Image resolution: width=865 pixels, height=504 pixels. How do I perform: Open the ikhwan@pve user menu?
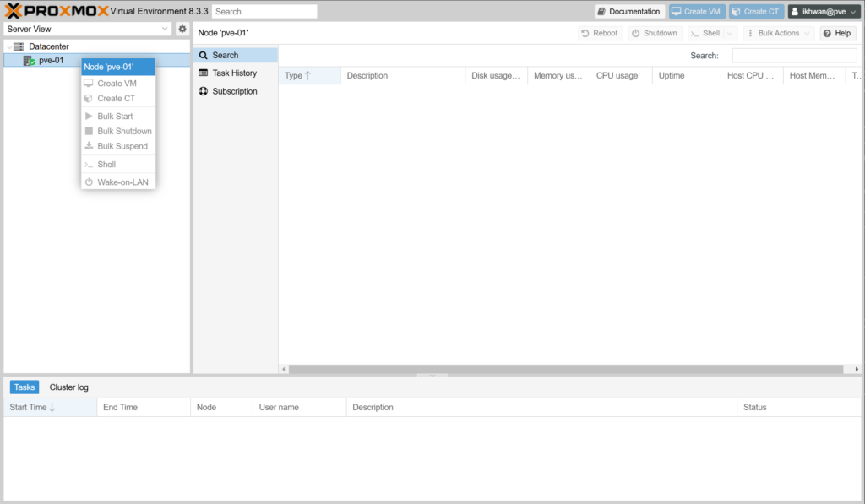(823, 12)
